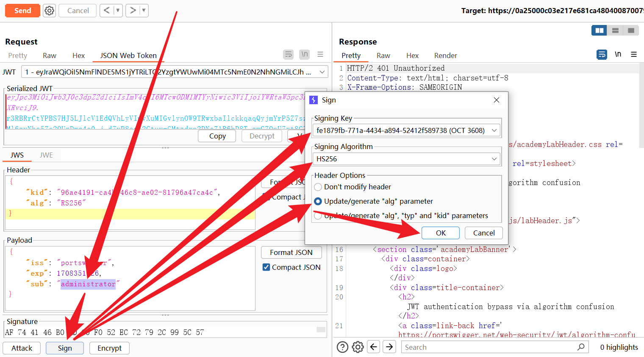Select split side-by-side layout view
Screen dimensions: 644x357
tap(599, 30)
